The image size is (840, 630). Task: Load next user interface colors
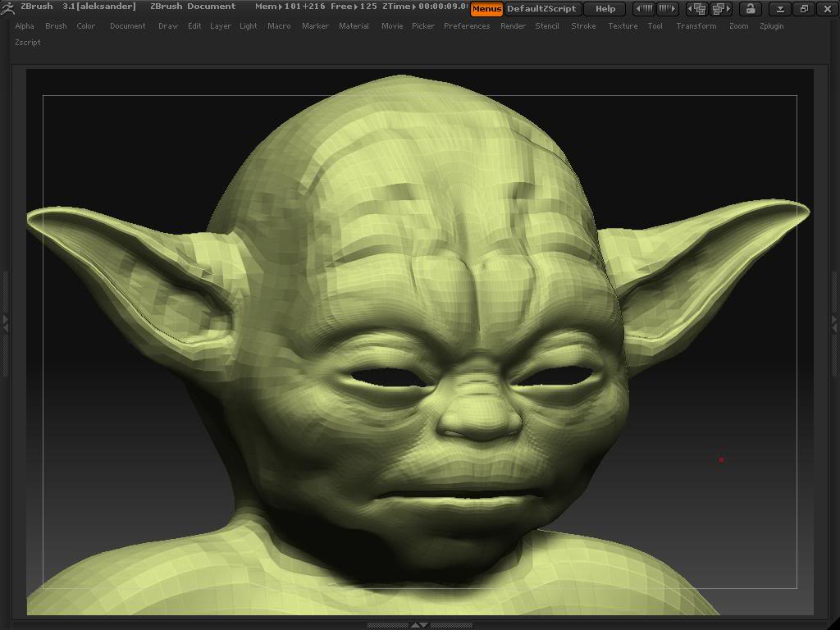click(x=667, y=8)
